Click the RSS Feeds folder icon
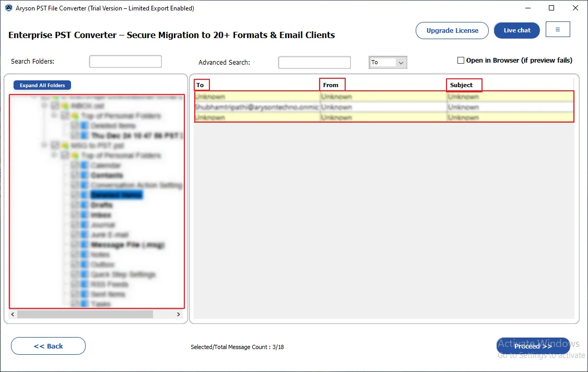The image size is (588, 372). tap(84, 284)
